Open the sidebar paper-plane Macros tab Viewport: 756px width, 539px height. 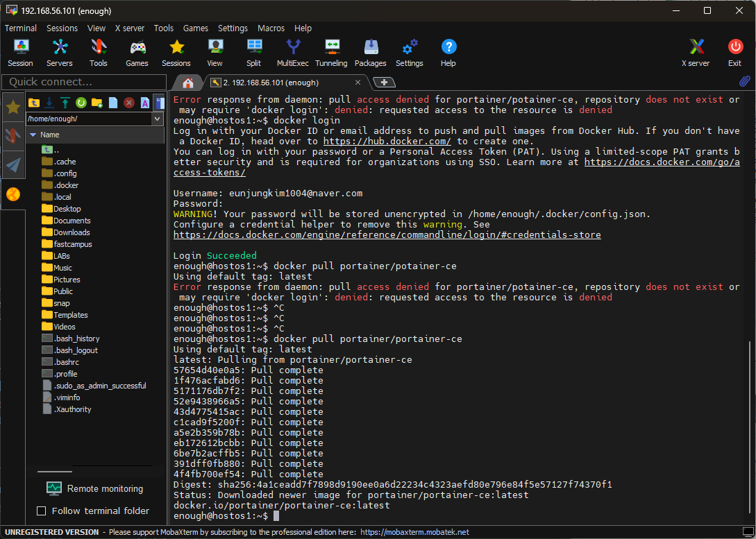point(13,165)
